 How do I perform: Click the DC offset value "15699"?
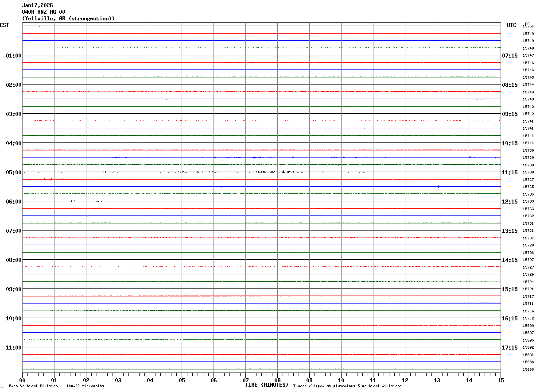528,326
